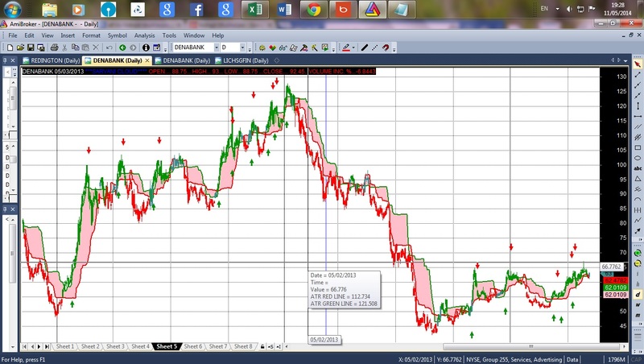Viewport: 644px width, 364px height.
Task: Choose the ellipse drawing tool
Action: [x=638, y=158]
